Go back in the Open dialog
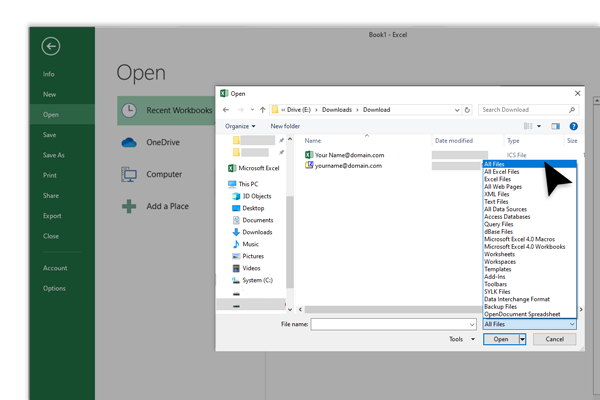The width and height of the screenshot is (600, 400). (x=226, y=110)
